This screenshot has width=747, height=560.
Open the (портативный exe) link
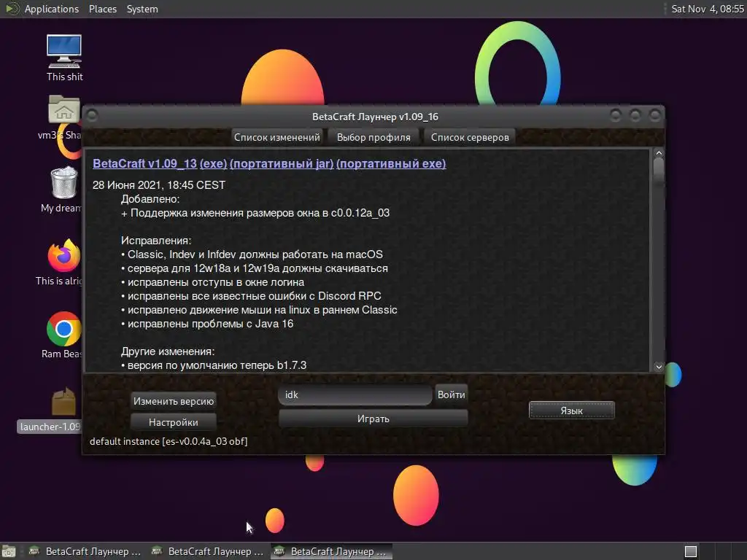point(391,163)
